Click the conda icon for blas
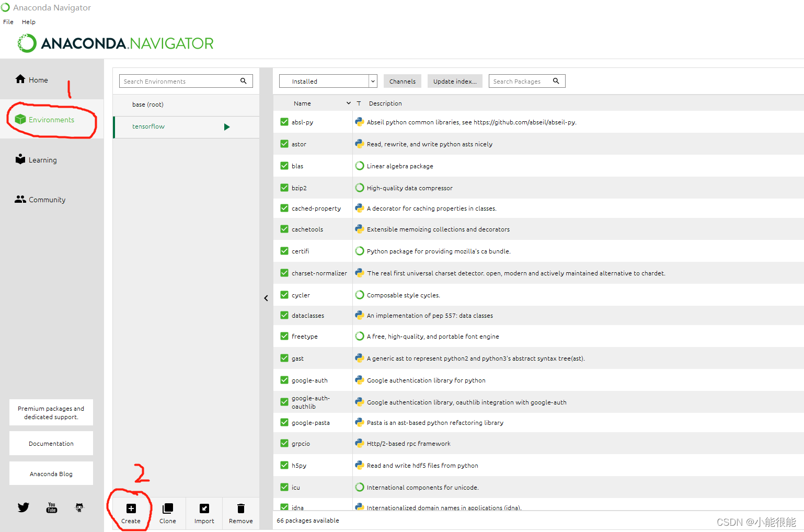The image size is (804, 532). (360, 166)
